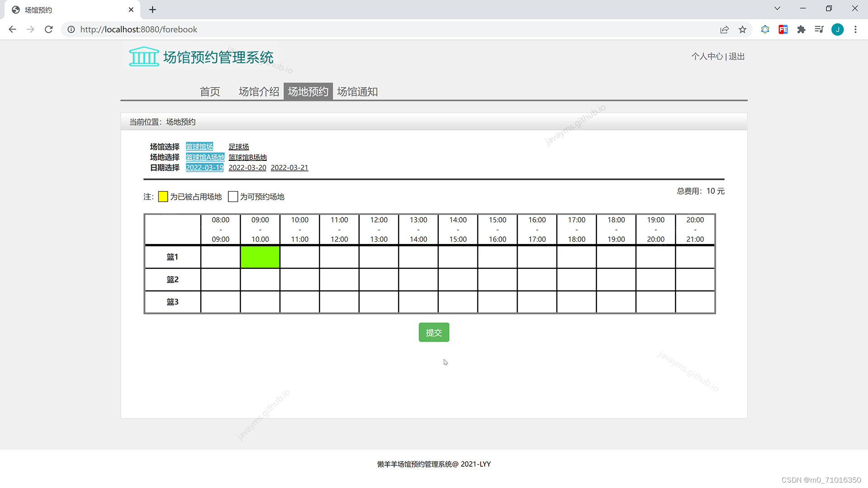Click the 13:00-14:00 column header
The width and height of the screenshot is (868, 488).
[418, 230]
